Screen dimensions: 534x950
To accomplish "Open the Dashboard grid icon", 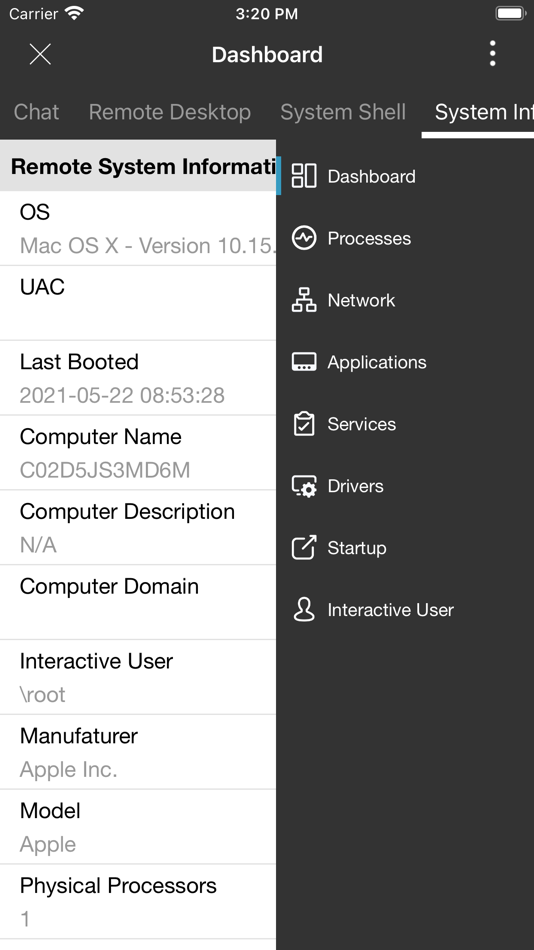I will click(304, 176).
